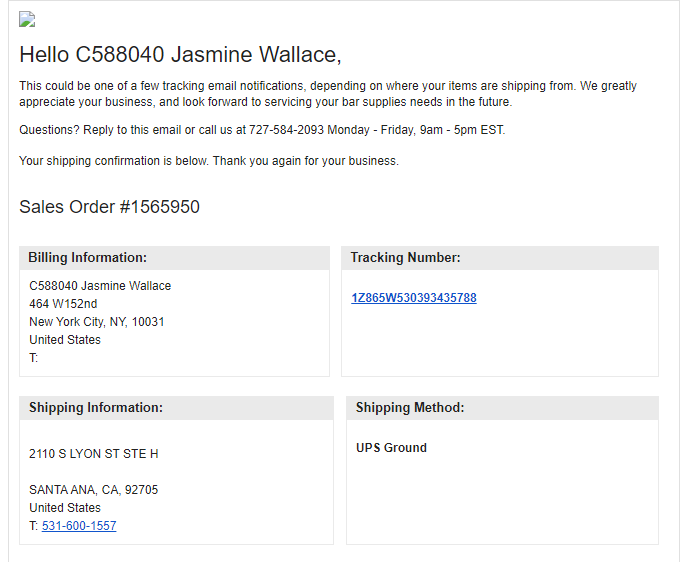
Task: Click United States in the billing box
Action: 65,340
